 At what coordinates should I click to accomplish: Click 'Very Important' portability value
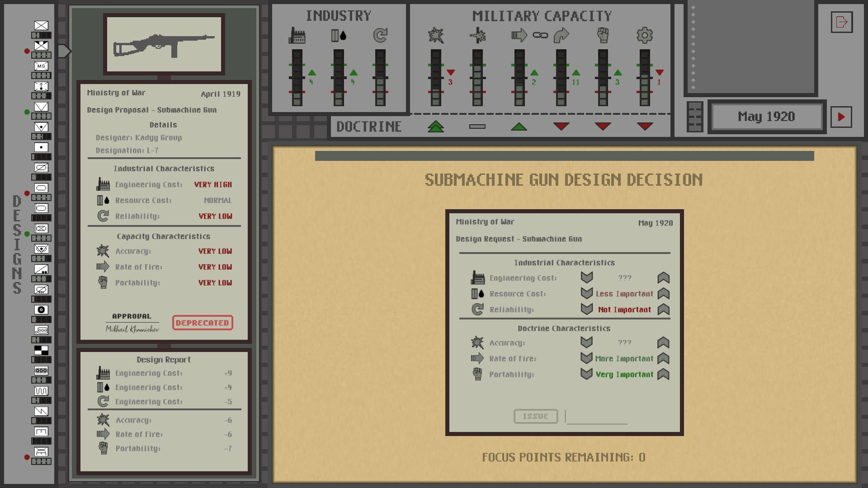coord(624,375)
